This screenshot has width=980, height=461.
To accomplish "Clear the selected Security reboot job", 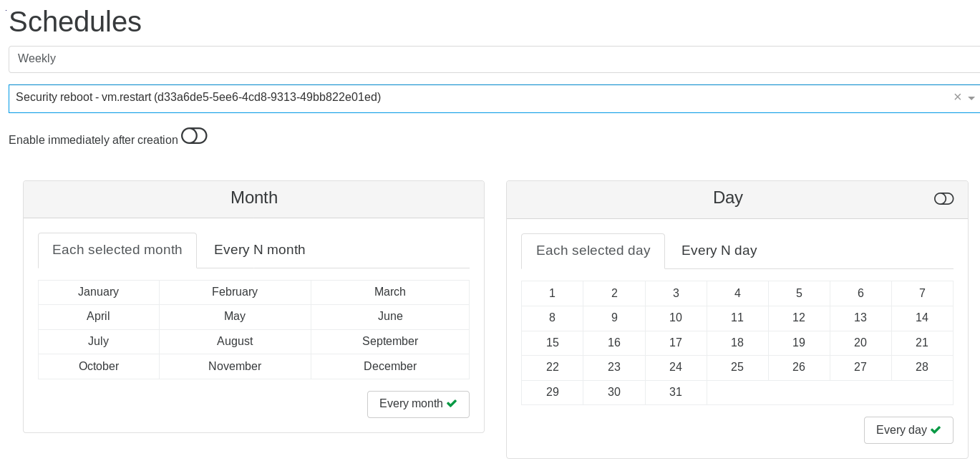I will tap(957, 97).
